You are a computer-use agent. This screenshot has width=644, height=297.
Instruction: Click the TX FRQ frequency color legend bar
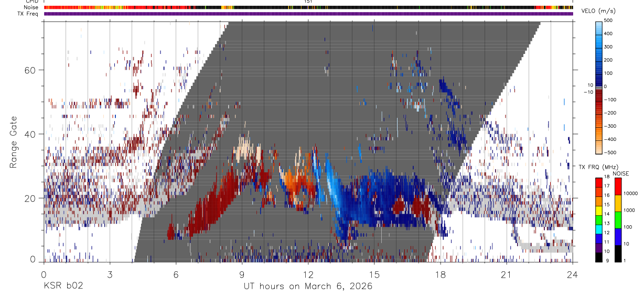tap(599, 220)
